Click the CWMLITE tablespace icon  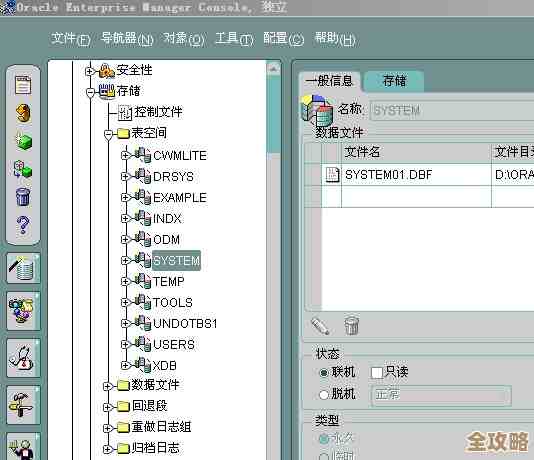142,155
